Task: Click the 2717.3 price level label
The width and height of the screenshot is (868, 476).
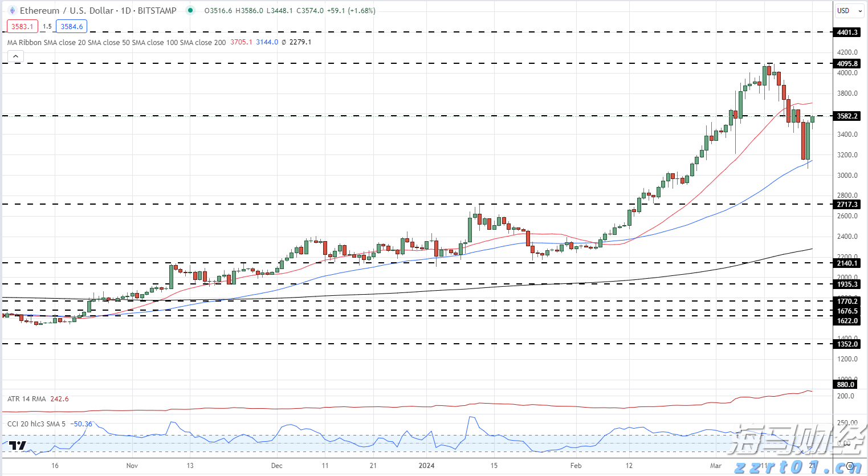Action: click(x=846, y=205)
